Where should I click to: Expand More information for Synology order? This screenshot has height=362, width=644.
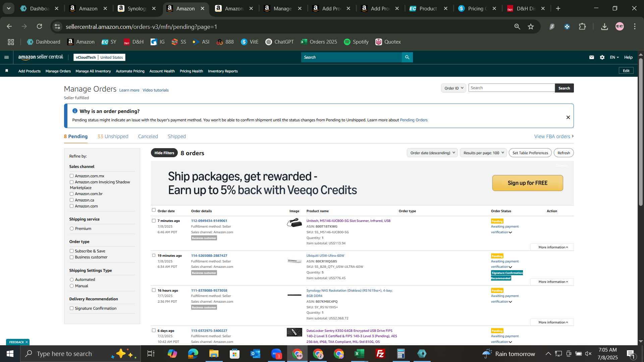tap(552, 322)
